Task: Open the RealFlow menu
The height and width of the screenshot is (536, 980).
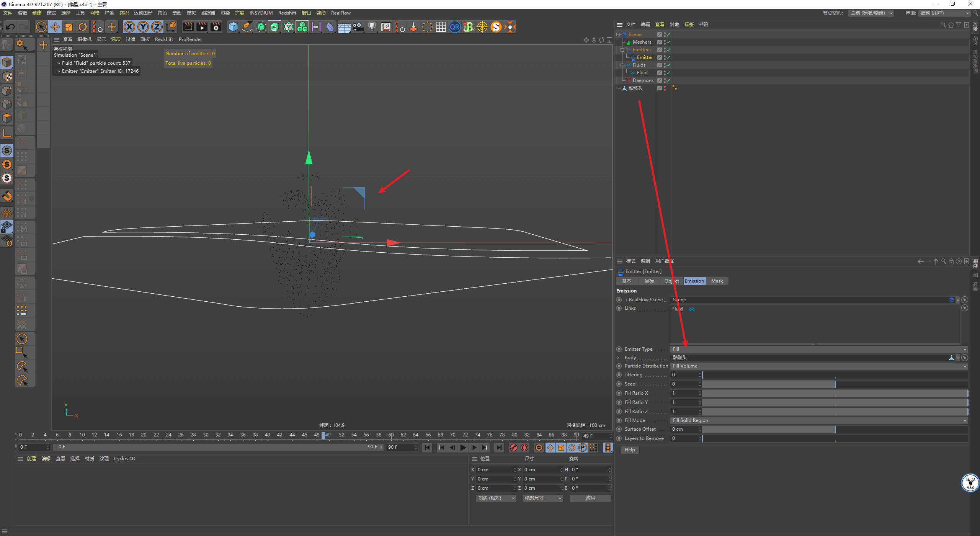Action: click(341, 13)
